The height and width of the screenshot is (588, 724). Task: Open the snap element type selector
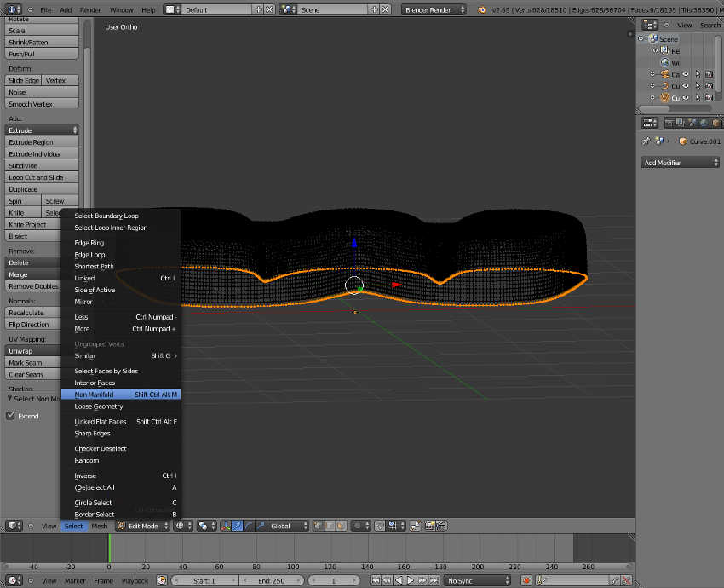[x=395, y=526]
